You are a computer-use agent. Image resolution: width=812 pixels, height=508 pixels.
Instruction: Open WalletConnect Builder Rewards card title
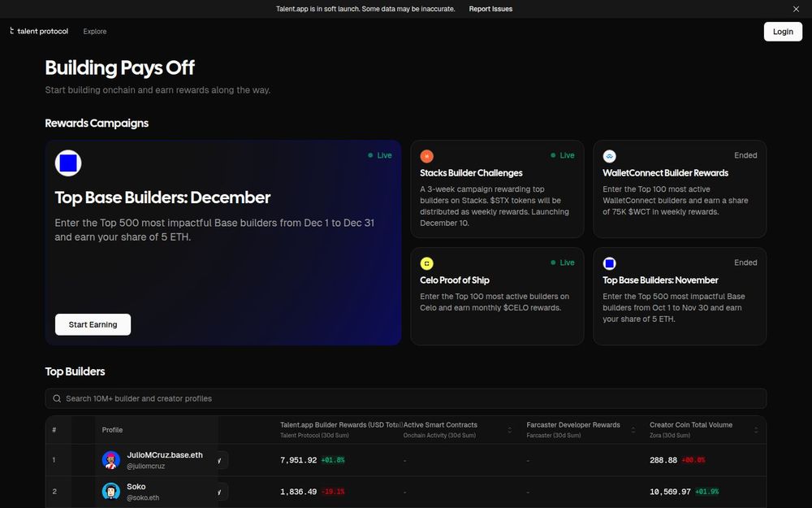pos(666,173)
